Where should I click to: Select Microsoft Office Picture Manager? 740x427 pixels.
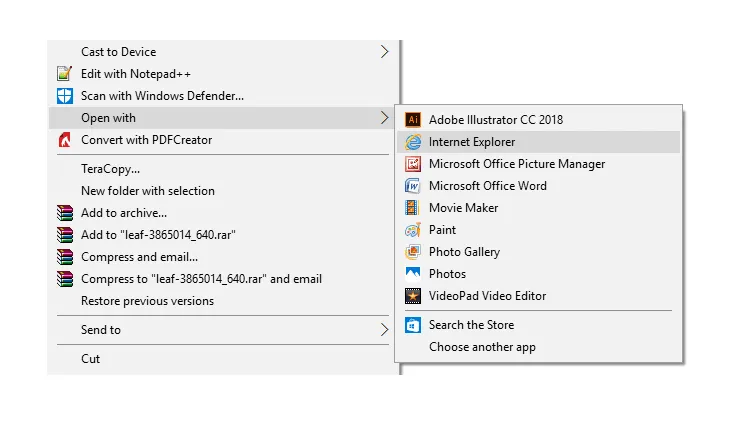(x=538, y=164)
